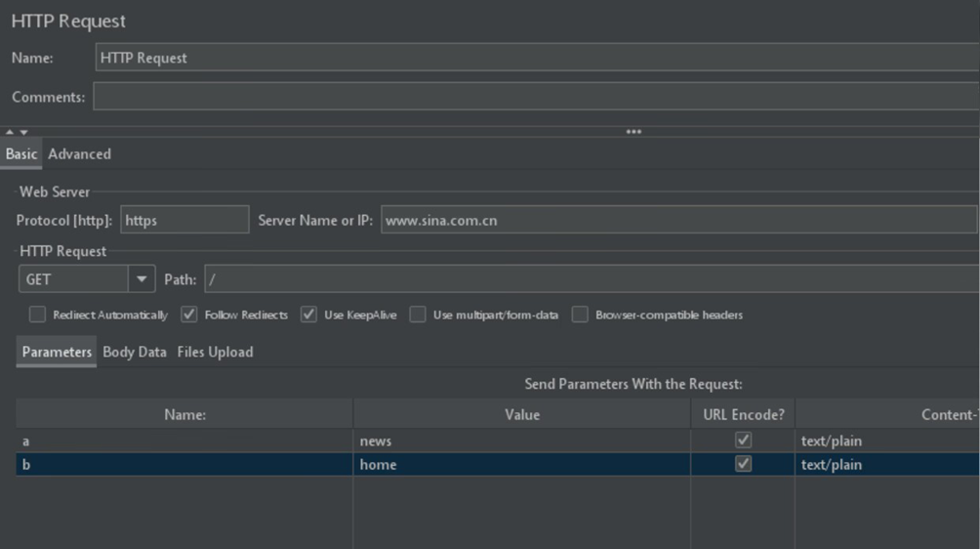
Task: Toggle URL Encode for parameter b
Action: (743, 464)
